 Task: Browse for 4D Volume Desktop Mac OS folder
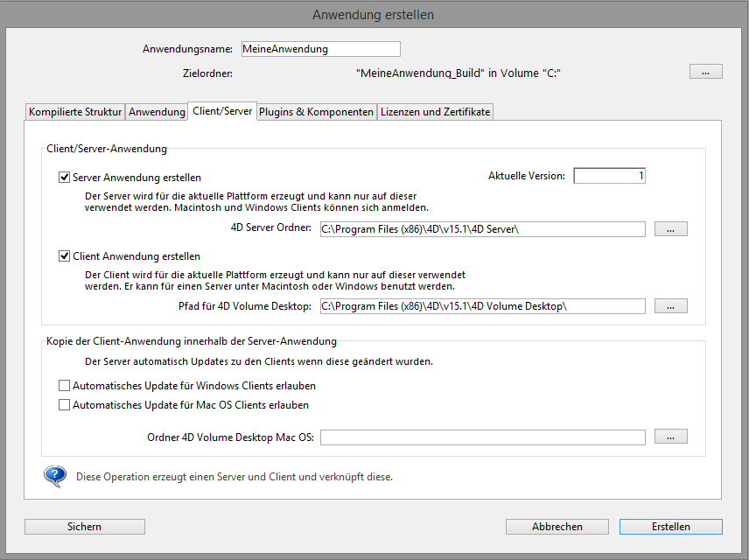(x=670, y=437)
